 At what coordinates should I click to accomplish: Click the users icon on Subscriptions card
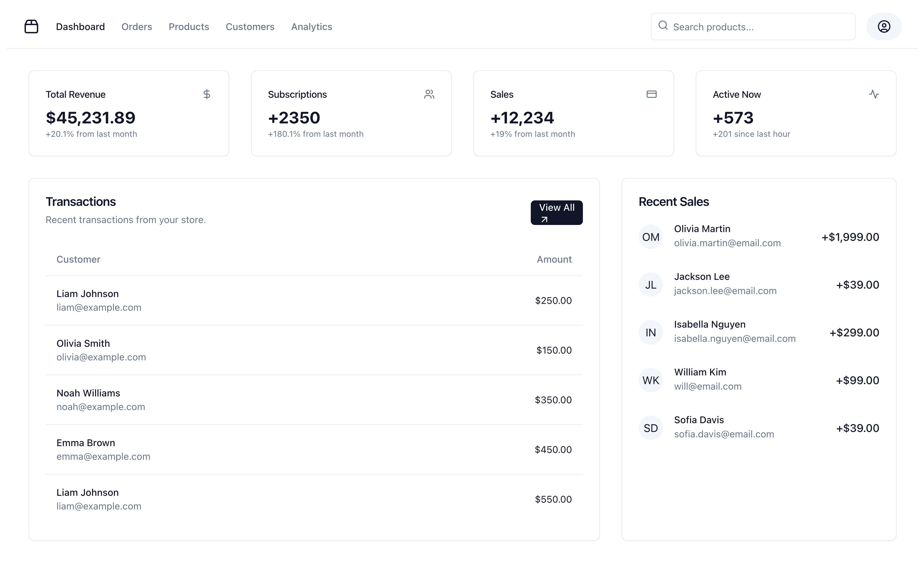click(x=429, y=94)
